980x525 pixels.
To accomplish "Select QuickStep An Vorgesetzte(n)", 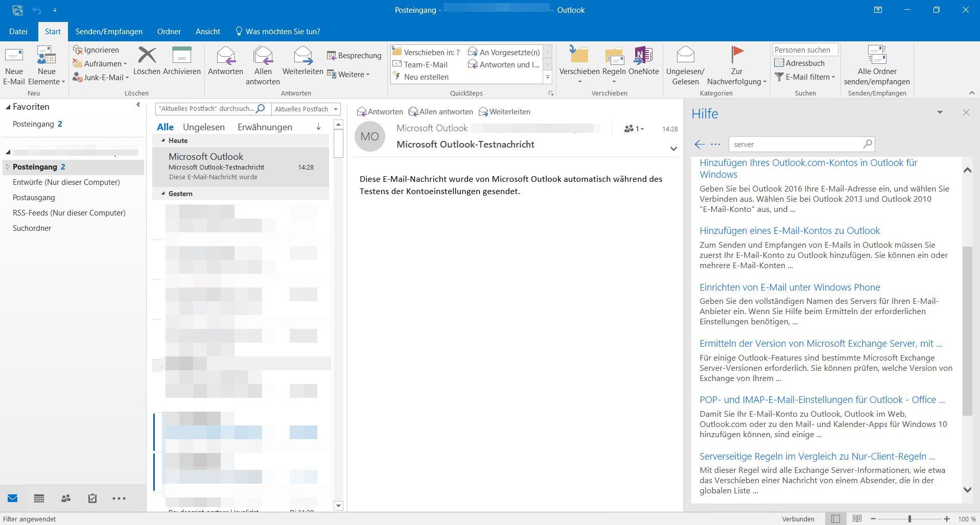I will pyautogui.click(x=504, y=52).
